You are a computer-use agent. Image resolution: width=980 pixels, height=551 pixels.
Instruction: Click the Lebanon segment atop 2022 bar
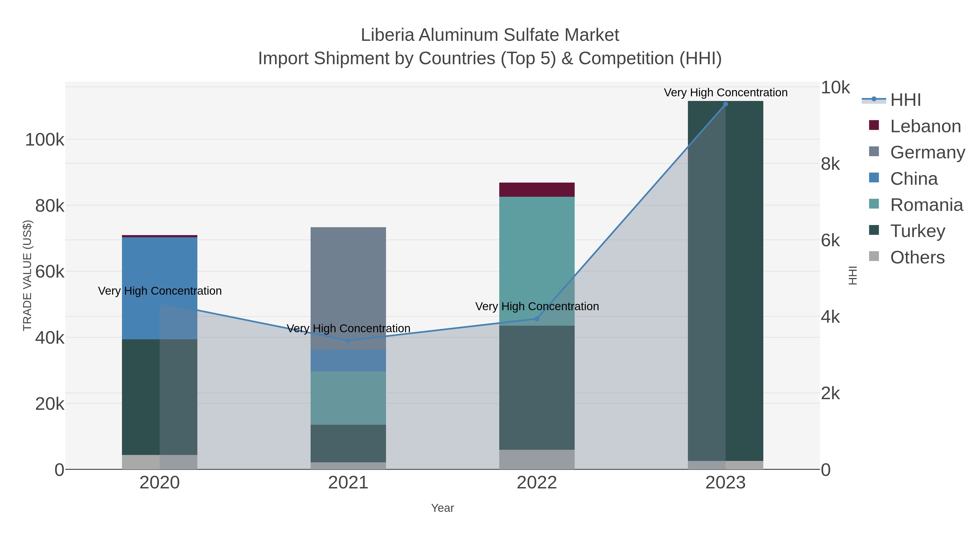pyautogui.click(x=537, y=190)
